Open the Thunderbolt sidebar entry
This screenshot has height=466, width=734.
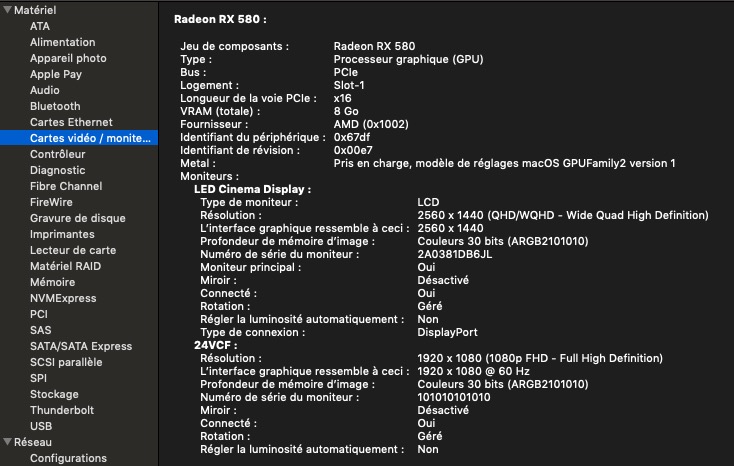61,410
